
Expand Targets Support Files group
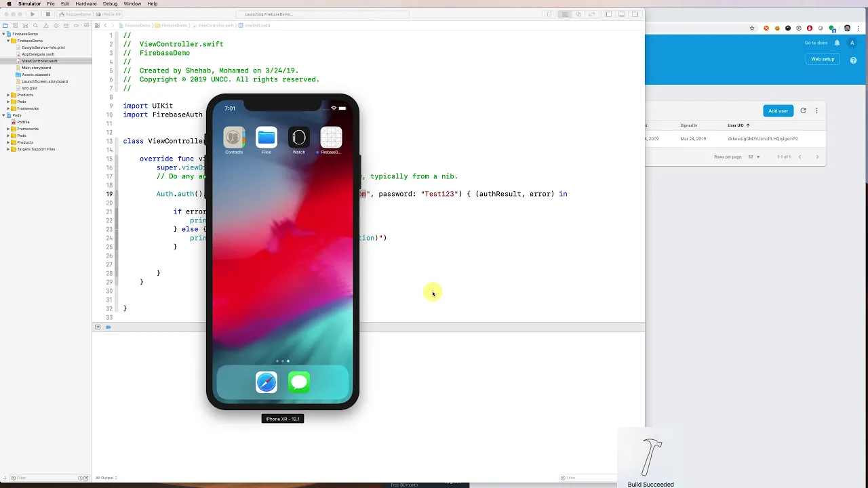tap(8, 149)
